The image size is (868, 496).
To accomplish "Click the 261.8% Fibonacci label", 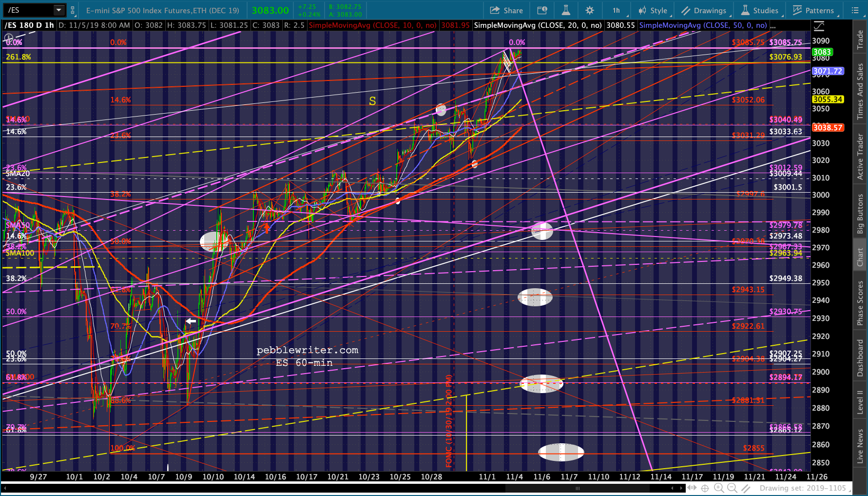I will pyautogui.click(x=19, y=57).
